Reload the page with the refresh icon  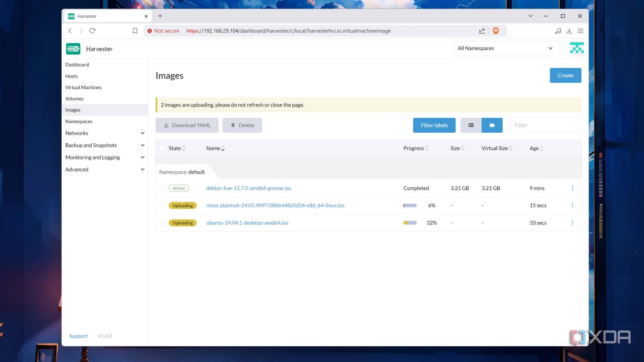coord(92,31)
